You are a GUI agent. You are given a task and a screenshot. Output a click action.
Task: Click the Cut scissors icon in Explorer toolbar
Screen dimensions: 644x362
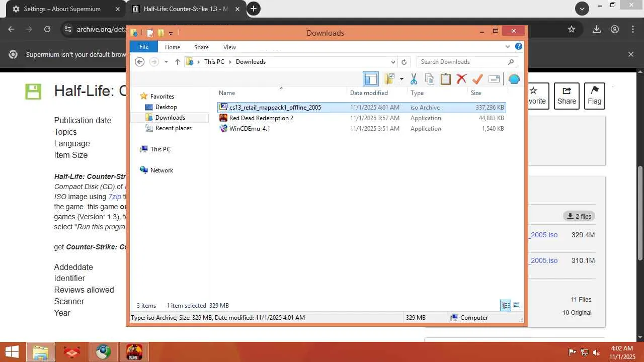(x=414, y=79)
